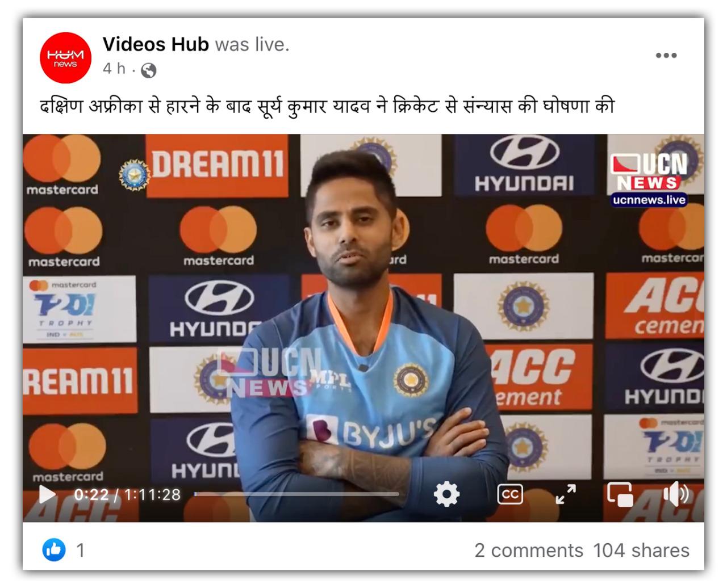Click the blue like reaction icon
The height and width of the screenshot is (588, 727).
pyautogui.click(x=54, y=549)
